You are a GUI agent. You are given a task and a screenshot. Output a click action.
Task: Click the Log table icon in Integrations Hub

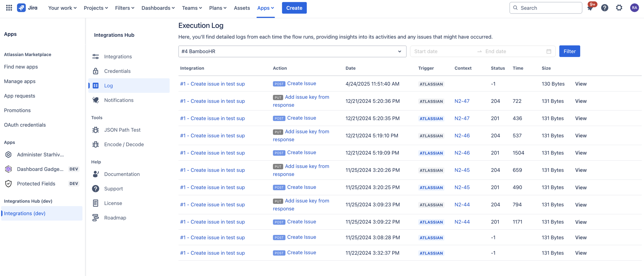pyautogui.click(x=95, y=86)
